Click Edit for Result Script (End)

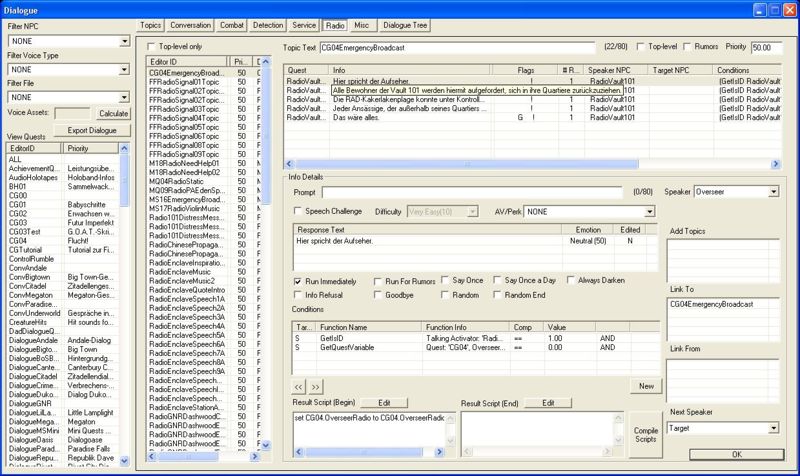click(548, 403)
